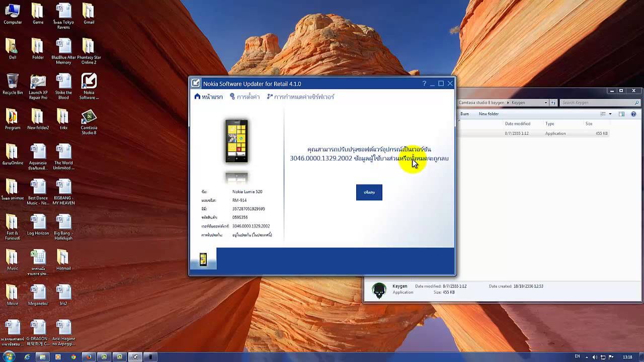This screenshot has height=362, width=644.
Task: Click New folder in Explorer toolbar
Action: point(489,114)
